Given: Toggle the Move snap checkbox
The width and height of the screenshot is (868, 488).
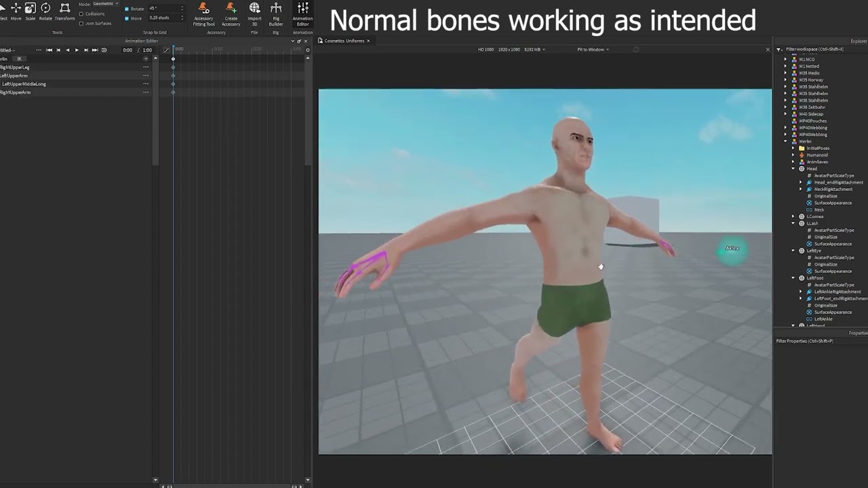Looking at the screenshot, I should tap(127, 18).
